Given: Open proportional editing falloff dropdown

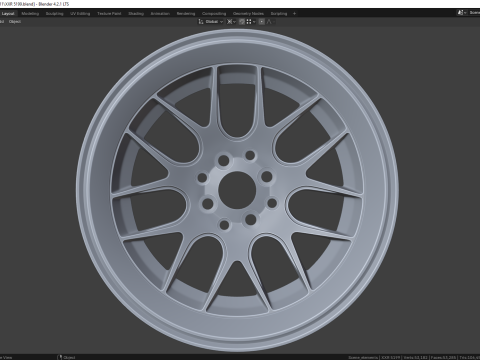Looking at the screenshot, I should [271, 22].
